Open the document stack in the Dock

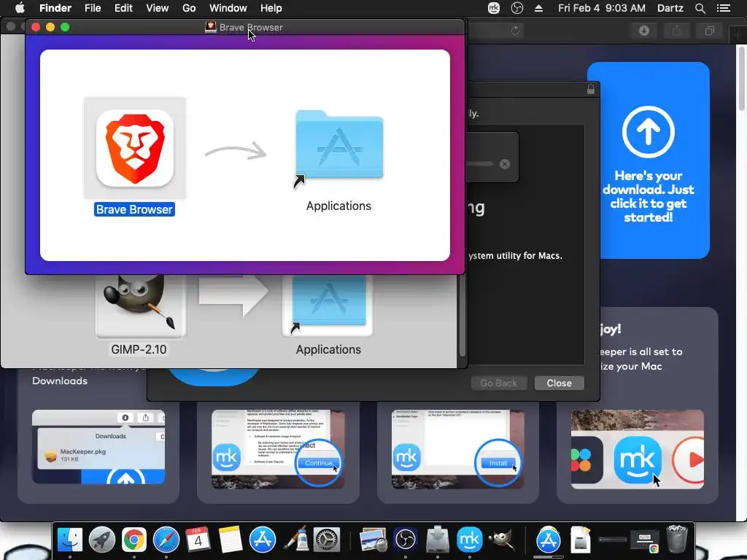tap(580, 540)
